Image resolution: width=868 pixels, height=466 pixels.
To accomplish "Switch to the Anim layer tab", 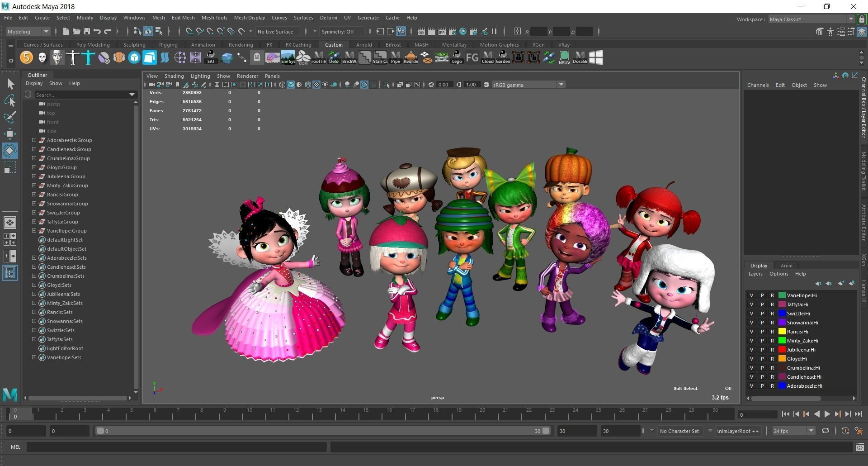I will (786, 266).
